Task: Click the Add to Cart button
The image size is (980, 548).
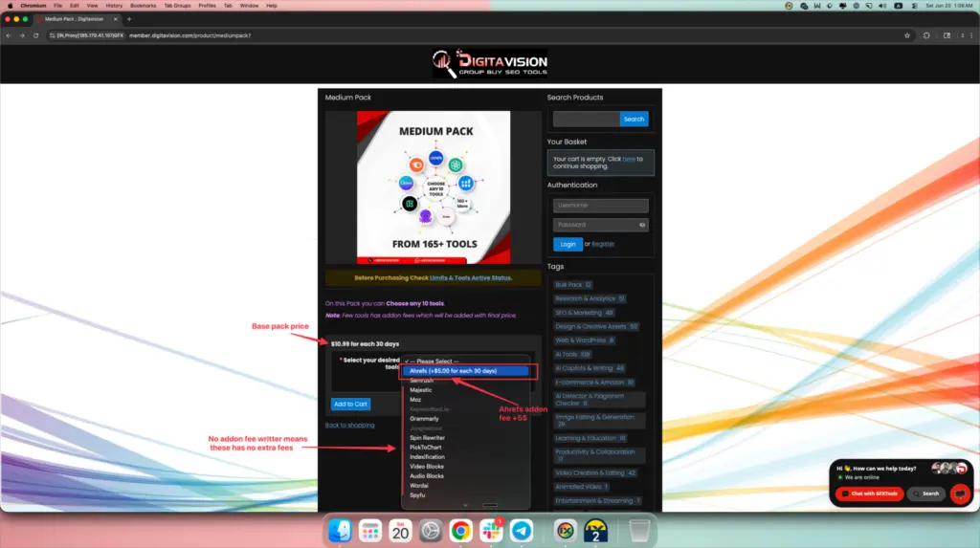Action: (x=350, y=405)
